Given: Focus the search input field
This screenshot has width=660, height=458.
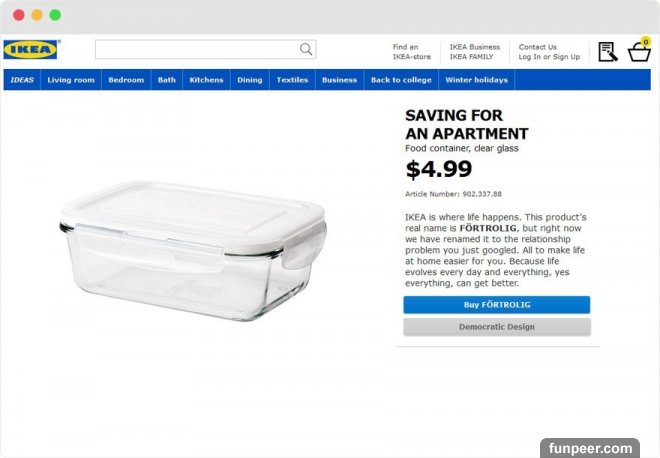Looking at the screenshot, I should pos(197,49).
